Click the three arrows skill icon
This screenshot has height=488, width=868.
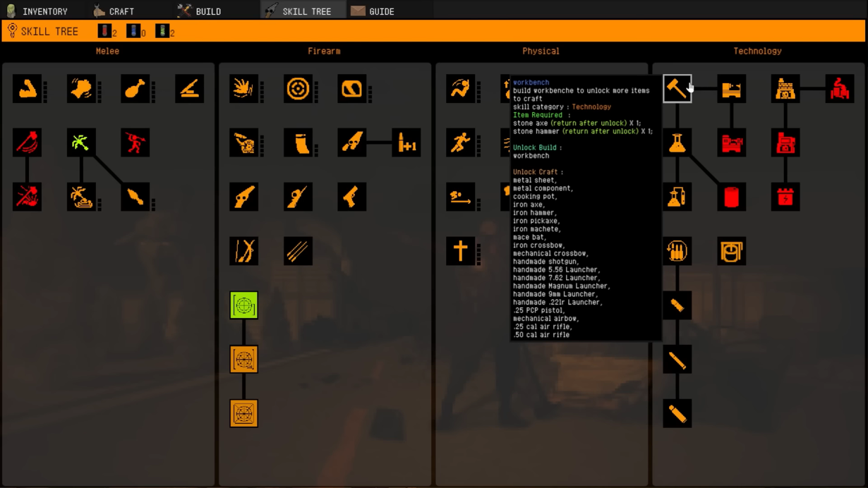298,251
